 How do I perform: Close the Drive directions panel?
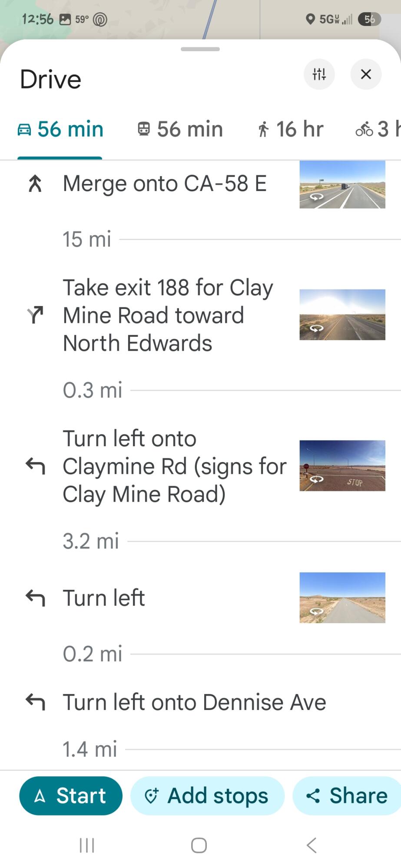click(x=366, y=74)
